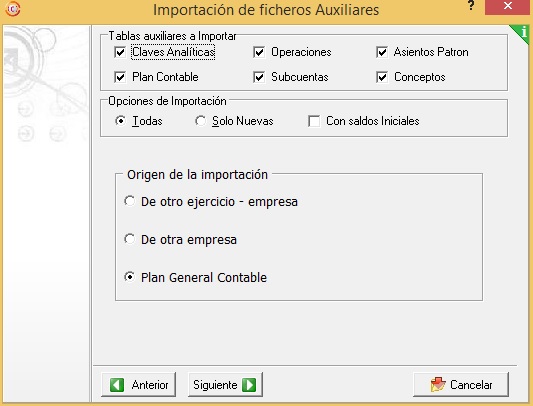Choose De otra empresa as import origin
The height and width of the screenshot is (406, 533).
pos(130,239)
